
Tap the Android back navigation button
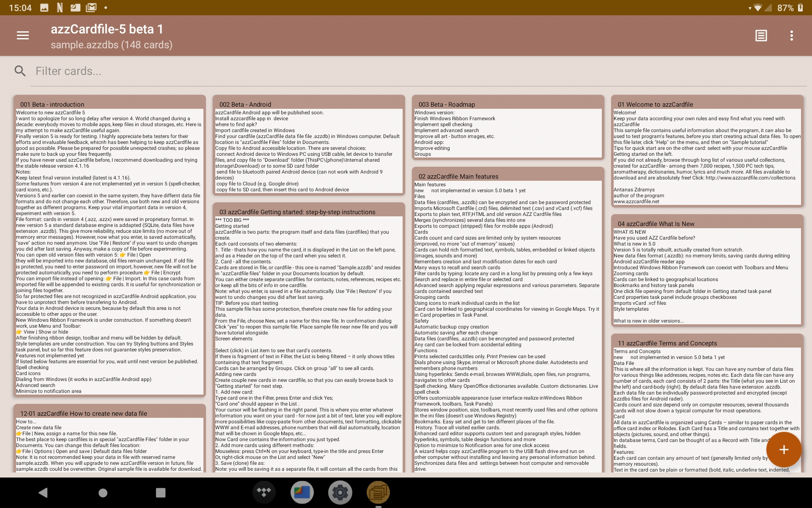(x=43, y=492)
